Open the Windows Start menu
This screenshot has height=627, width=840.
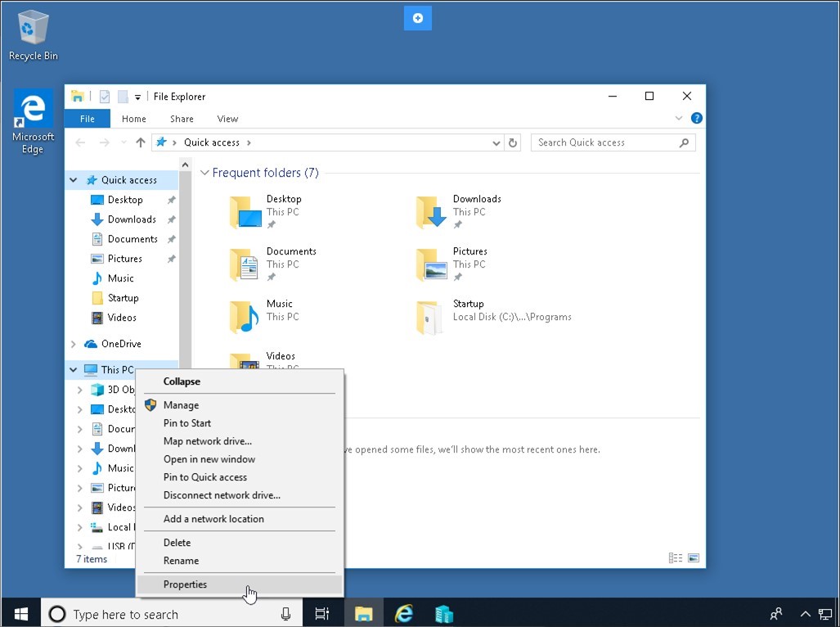click(21, 614)
